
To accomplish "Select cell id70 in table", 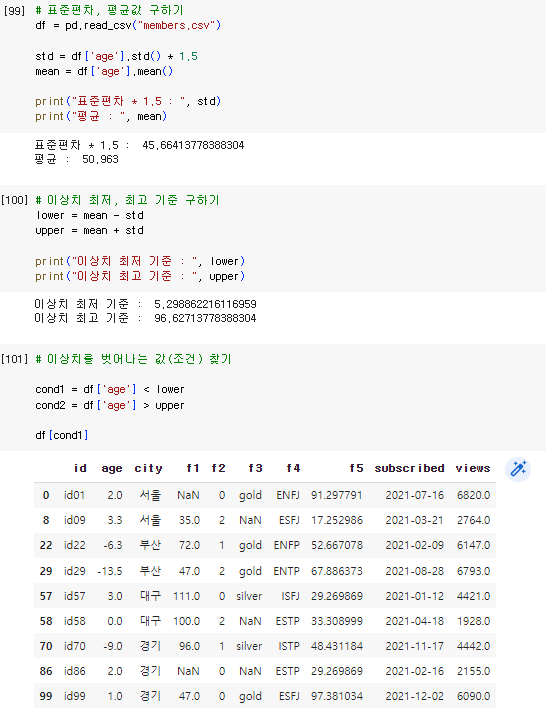I will [x=74, y=646].
